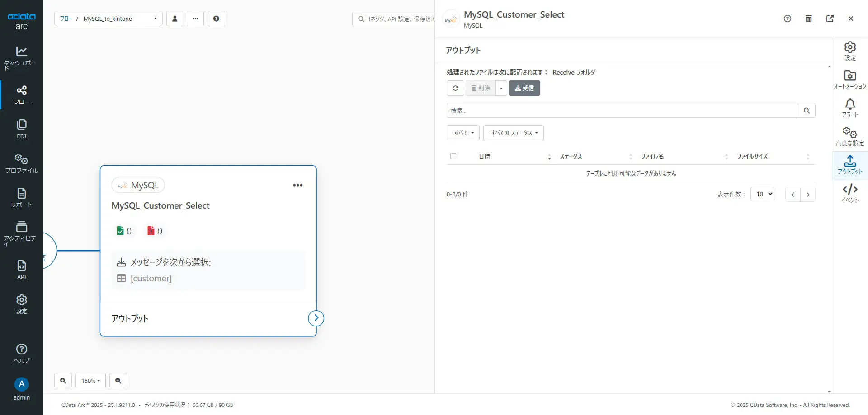
Task: Open the 150% zoom level dropdown
Action: click(90, 381)
